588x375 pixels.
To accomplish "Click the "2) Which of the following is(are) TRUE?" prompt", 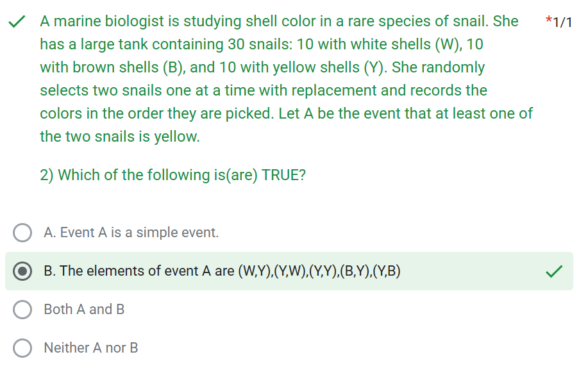I will point(172,175).
